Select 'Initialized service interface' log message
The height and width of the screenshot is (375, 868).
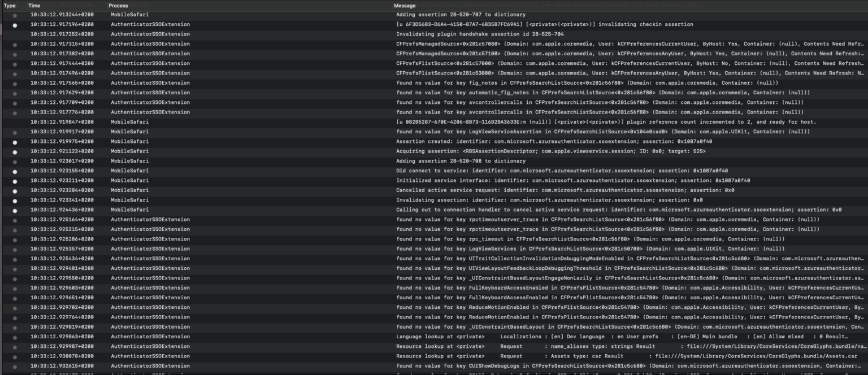(x=573, y=181)
